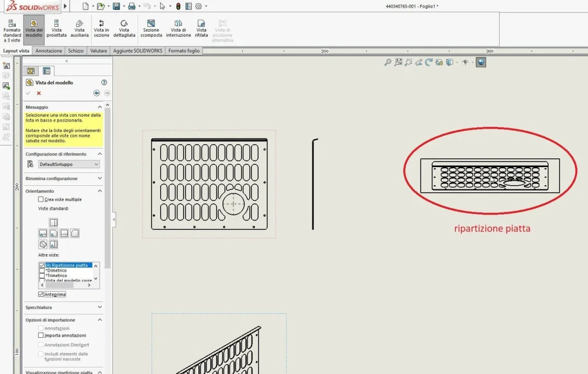Open the Formato foglio tab
The image size is (588, 374).
click(184, 50)
